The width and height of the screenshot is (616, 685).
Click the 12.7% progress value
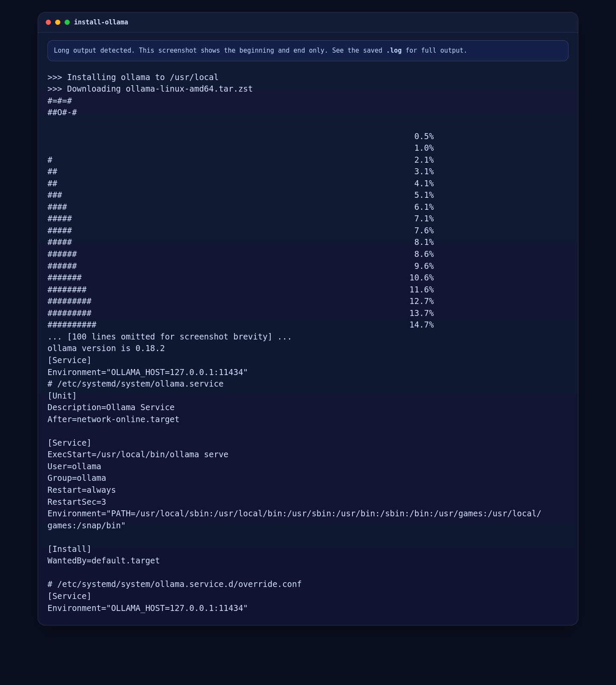(x=422, y=301)
